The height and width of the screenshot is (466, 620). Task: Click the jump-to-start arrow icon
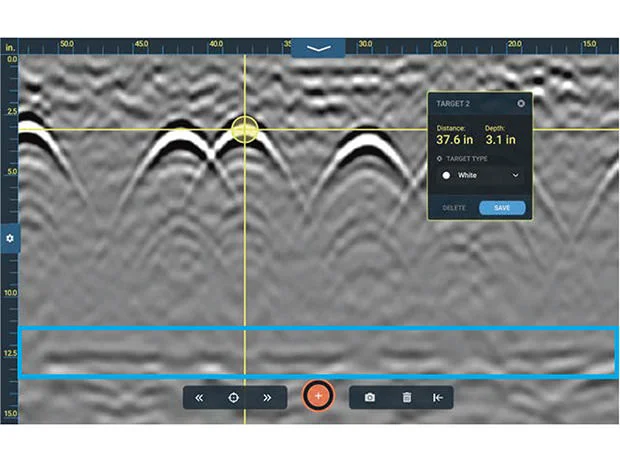[438, 397]
